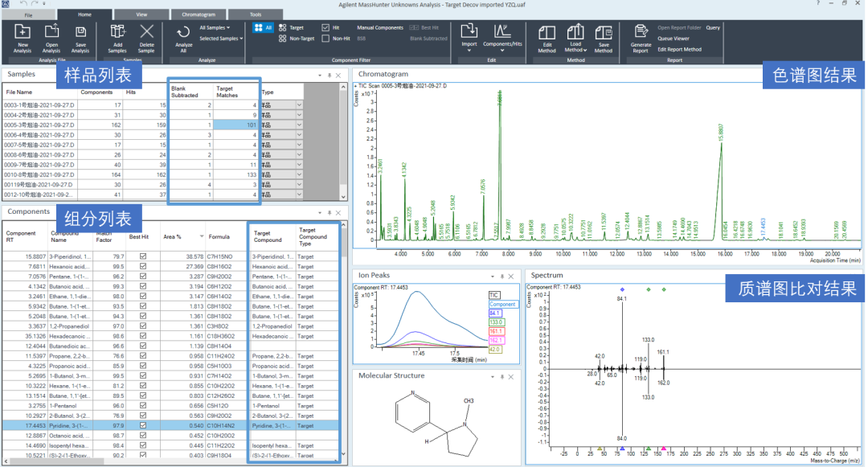Enable the Non-Hit filter checkbox

click(325, 38)
